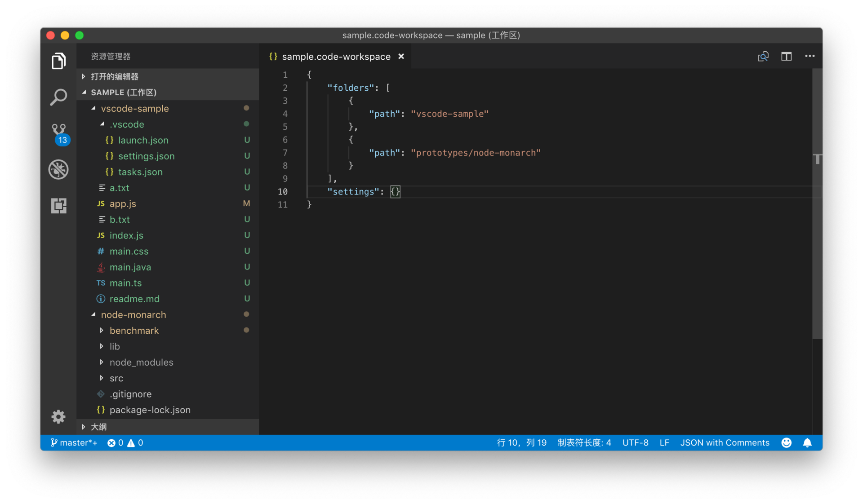This screenshot has height=504, width=863.
Task: Open the Manage gear icon
Action: [x=58, y=416]
